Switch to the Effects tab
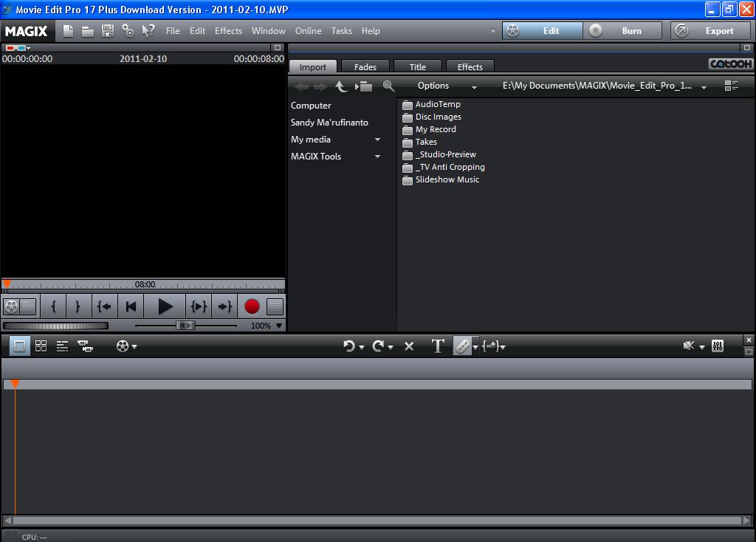Image resolution: width=756 pixels, height=542 pixels. 470,66
